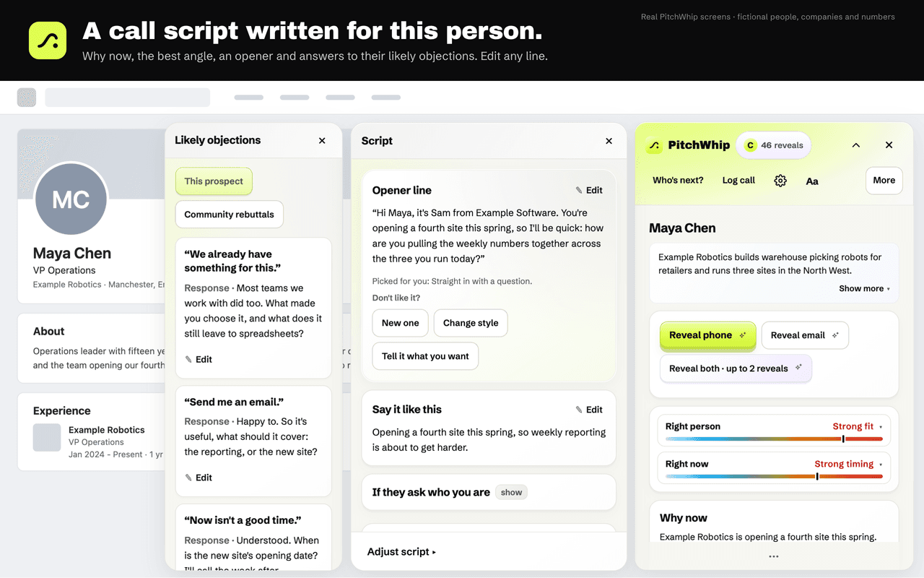Switch to the 'This prospect' tab
Screen dimensions: 924x578
[x=214, y=181]
